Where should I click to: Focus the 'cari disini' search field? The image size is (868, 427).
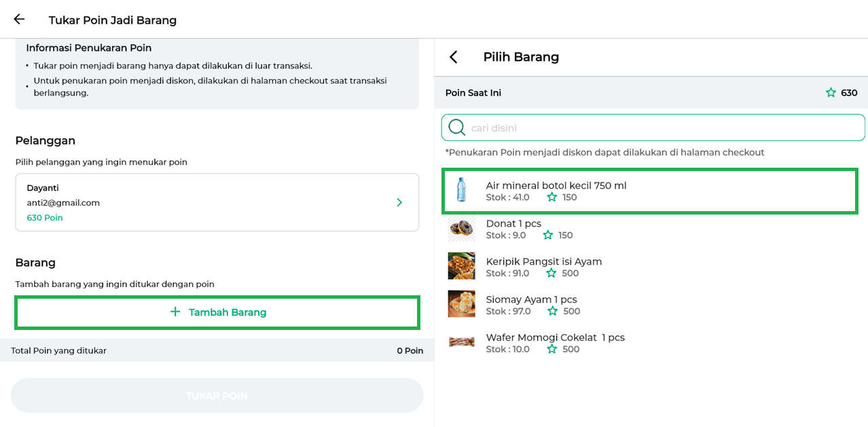[652, 128]
